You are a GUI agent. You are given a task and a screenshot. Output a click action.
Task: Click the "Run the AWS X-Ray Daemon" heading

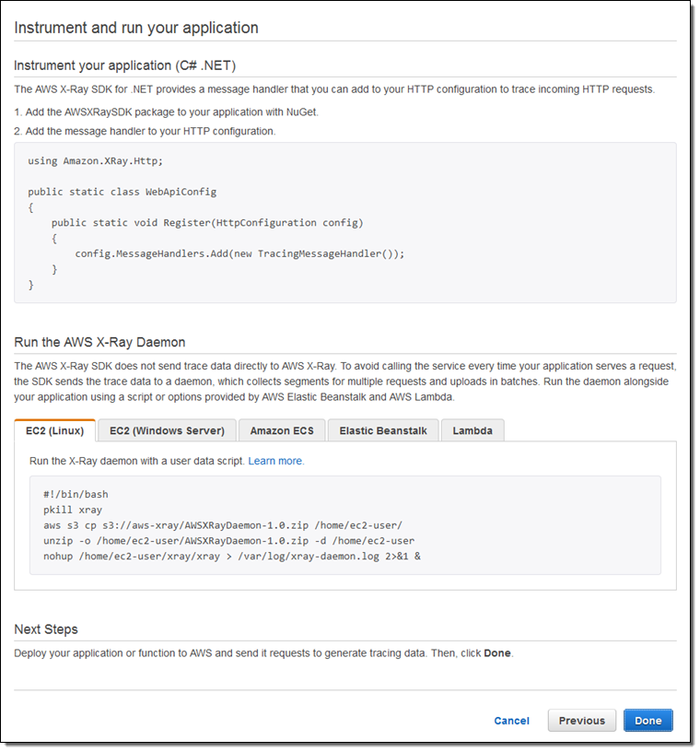click(x=99, y=342)
